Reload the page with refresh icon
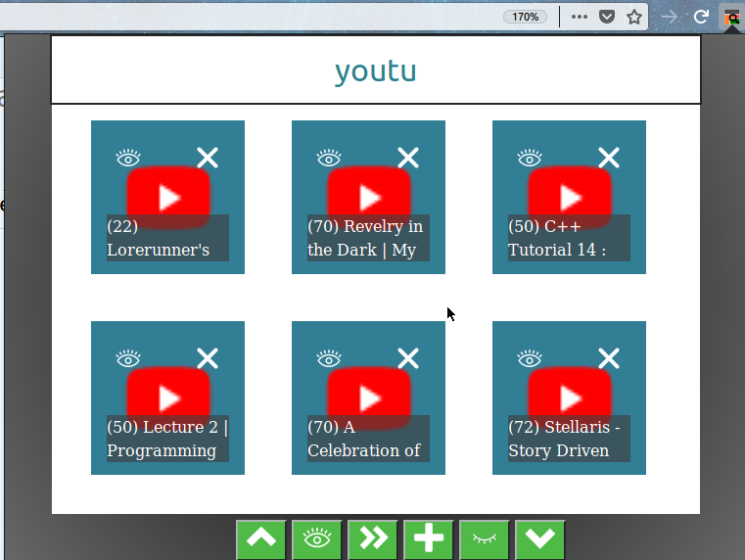Image resolution: width=745 pixels, height=560 pixels. pos(701,17)
